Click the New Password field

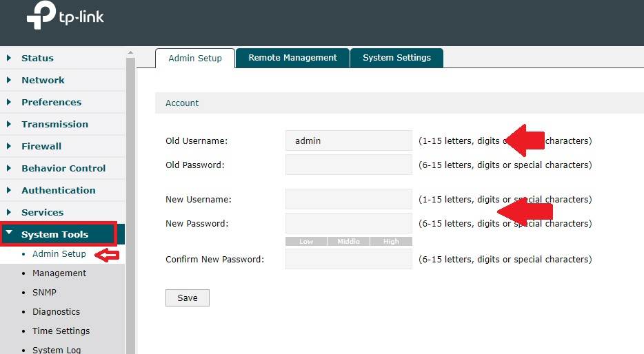349,224
